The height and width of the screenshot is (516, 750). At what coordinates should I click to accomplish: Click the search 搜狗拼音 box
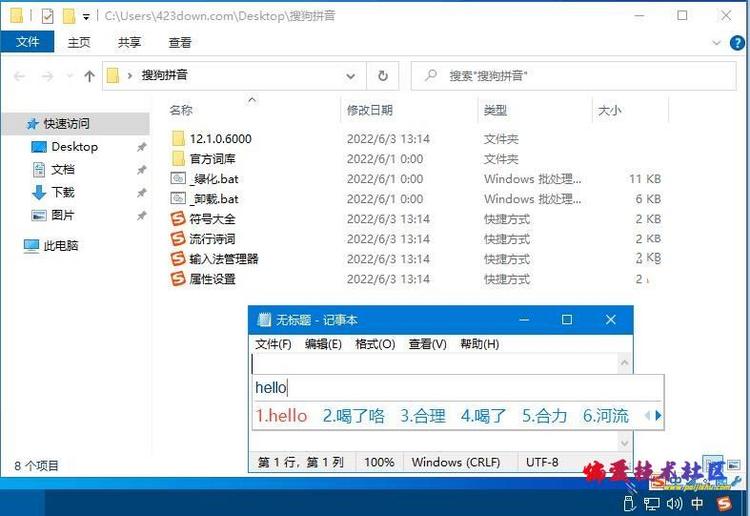tap(574, 76)
